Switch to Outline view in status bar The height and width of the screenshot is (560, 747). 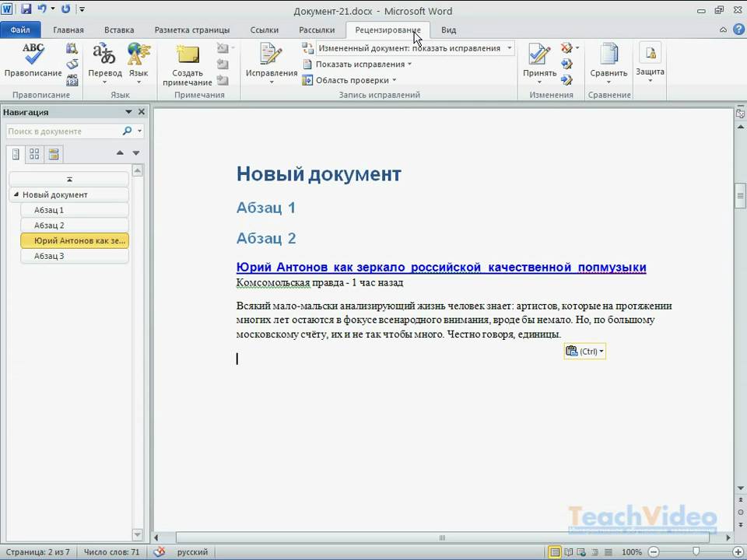pyautogui.click(x=595, y=552)
